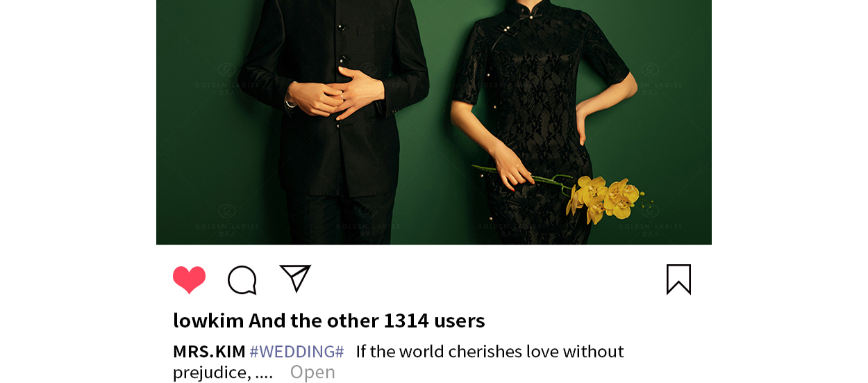Unlike the post via the red heart
This screenshot has width=868, height=383.
[189, 279]
